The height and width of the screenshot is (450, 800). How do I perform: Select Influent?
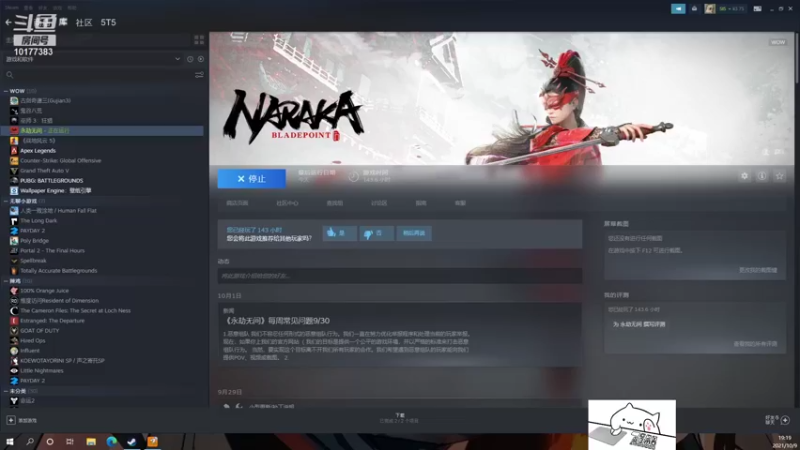pyautogui.click(x=30, y=351)
